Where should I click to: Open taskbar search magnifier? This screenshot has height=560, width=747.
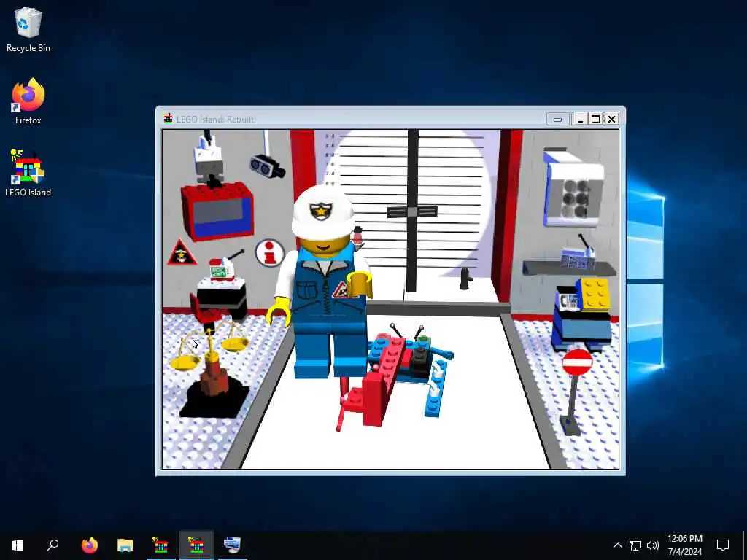pos(53,545)
